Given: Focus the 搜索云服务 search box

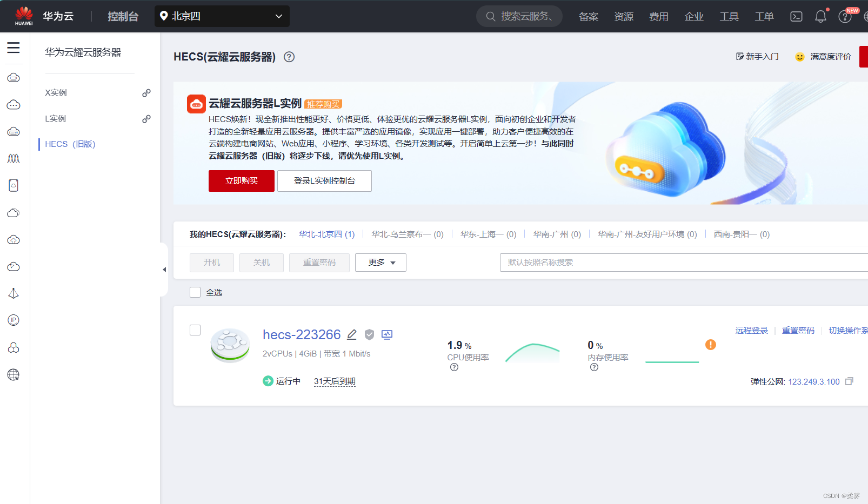Looking at the screenshot, I should [x=519, y=16].
